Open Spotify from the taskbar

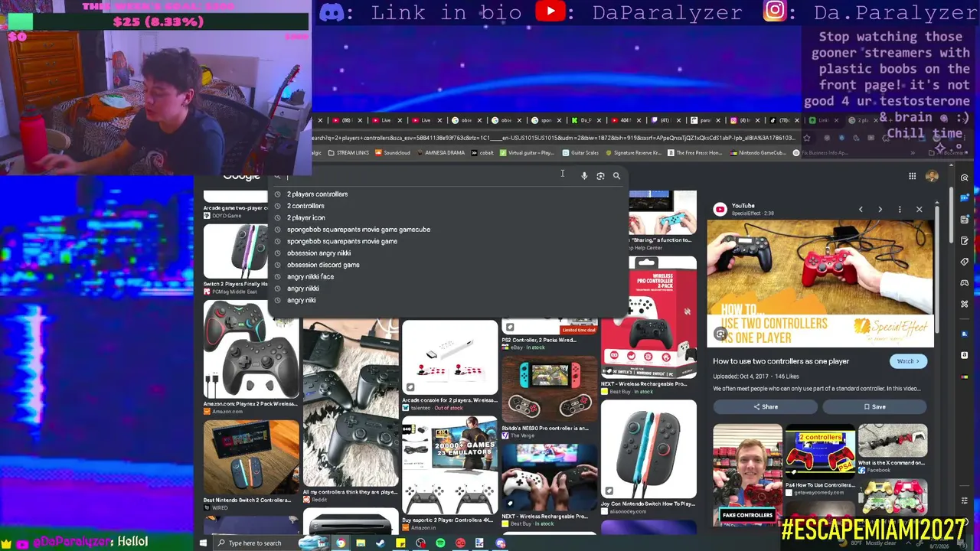[440, 543]
